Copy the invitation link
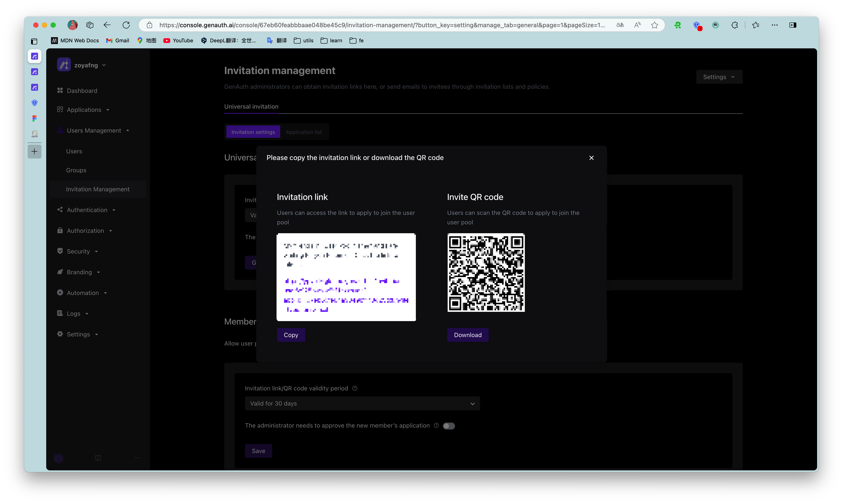Viewport: 843px width, 504px height. 291,335
